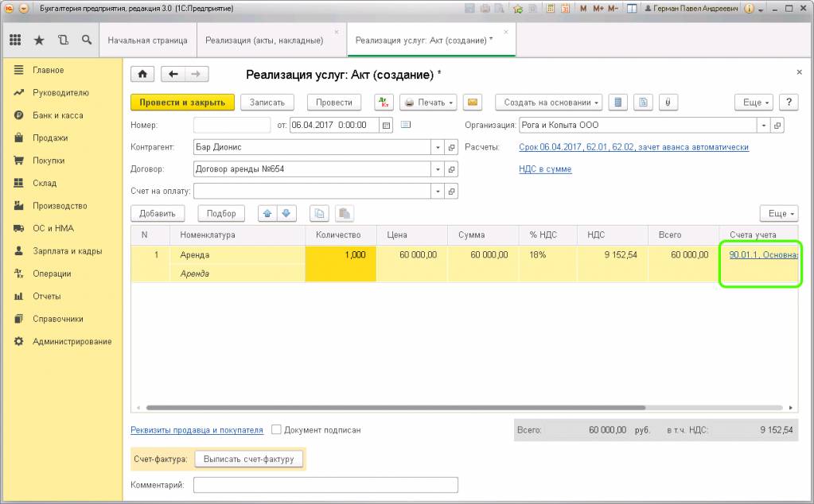This screenshot has height=504, width=814.
Task: Copy rows icon in table toolbar
Action: click(319, 213)
